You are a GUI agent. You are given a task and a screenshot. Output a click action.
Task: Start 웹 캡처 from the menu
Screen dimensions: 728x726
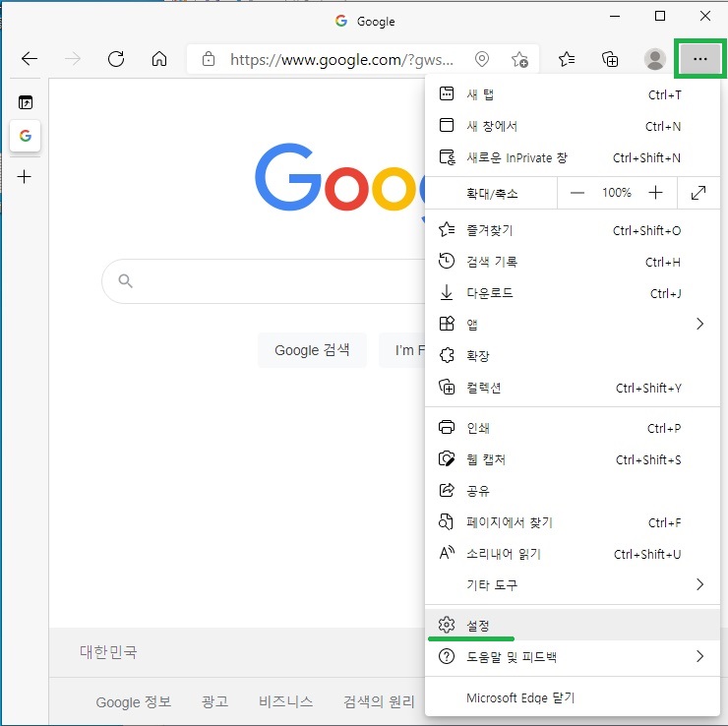572,459
